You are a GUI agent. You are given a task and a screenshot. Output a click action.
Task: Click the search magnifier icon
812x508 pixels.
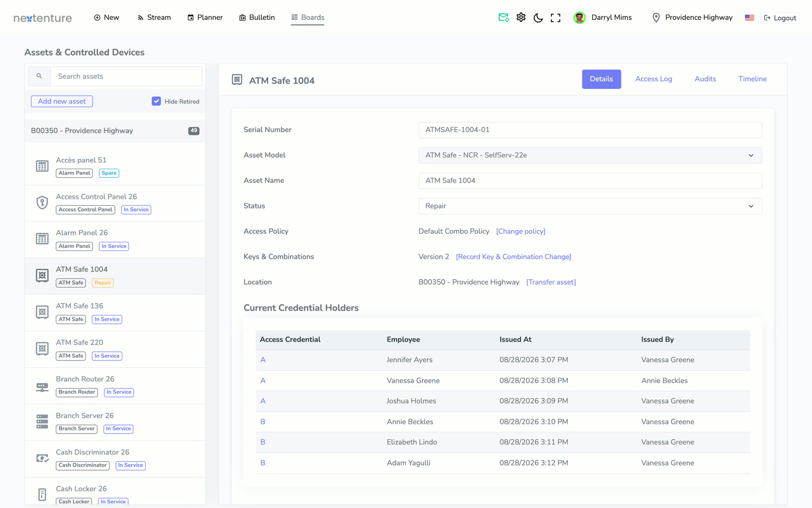click(39, 76)
